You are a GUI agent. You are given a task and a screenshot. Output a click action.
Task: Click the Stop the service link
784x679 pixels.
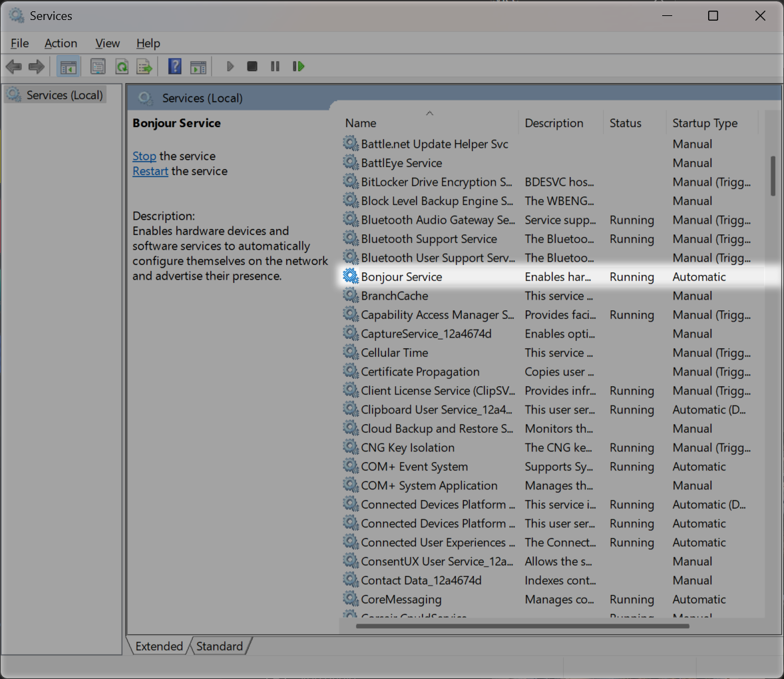tap(144, 156)
